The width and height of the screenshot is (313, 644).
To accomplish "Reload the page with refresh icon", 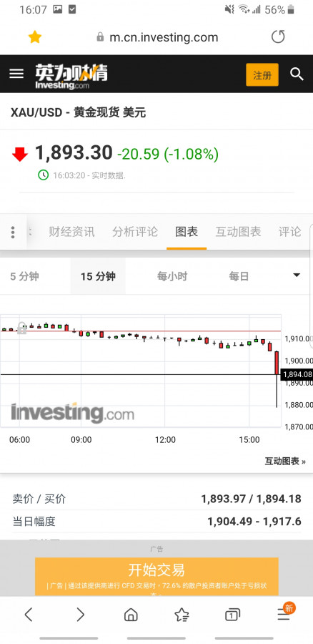I will (278, 37).
